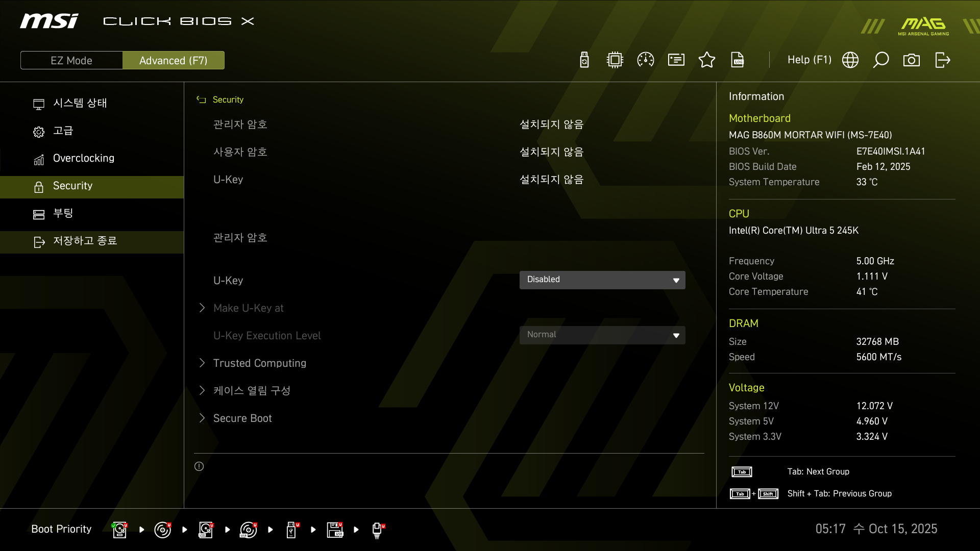The image size is (980, 551).
Task: Select 시스템 상태 in the sidebar
Action: (x=80, y=103)
